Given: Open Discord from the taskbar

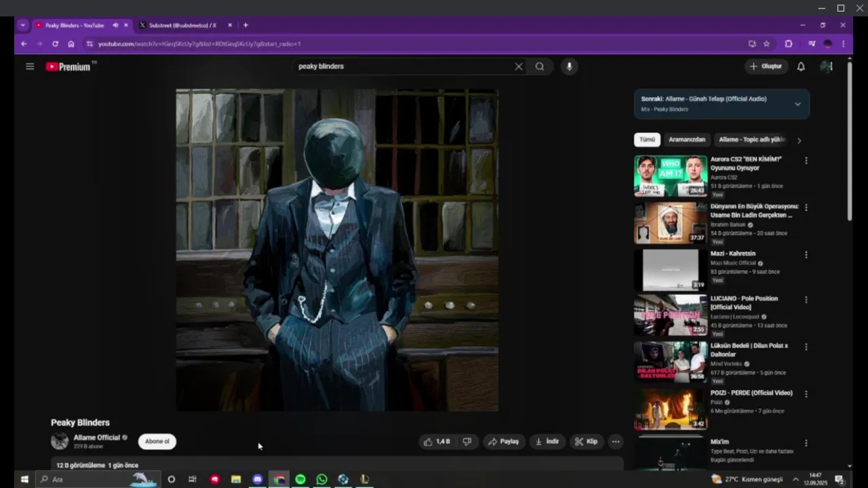Looking at the screenshot, I should [x=257, y=479].
